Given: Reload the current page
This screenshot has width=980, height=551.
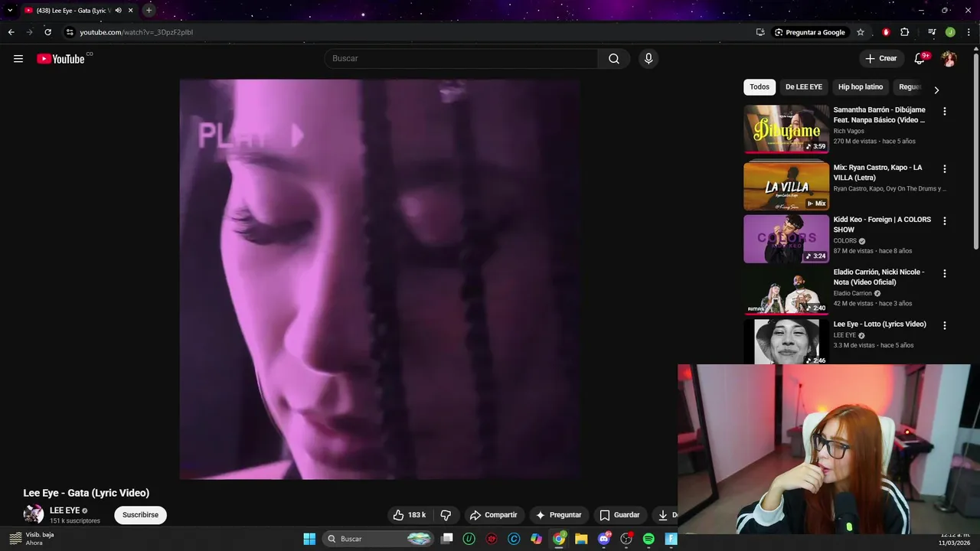Looking at the screenshot, I should (47, 32).
